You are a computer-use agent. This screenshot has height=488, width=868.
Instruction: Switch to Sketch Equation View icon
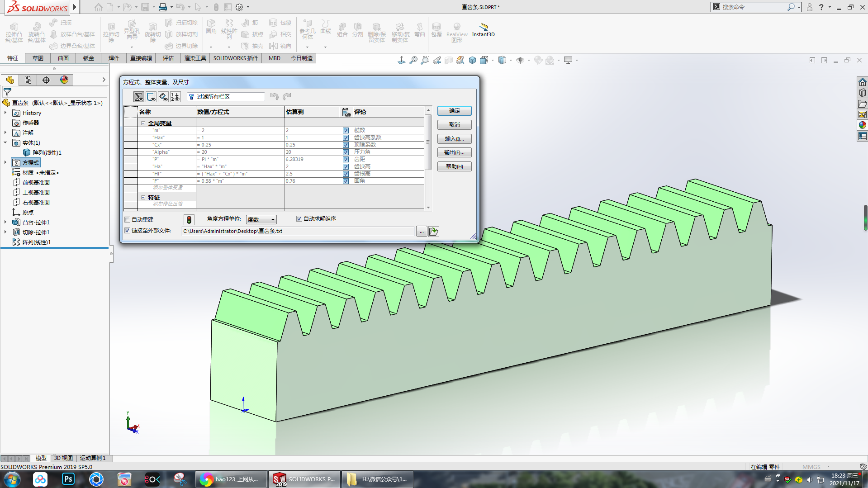(x=151, y=97)
